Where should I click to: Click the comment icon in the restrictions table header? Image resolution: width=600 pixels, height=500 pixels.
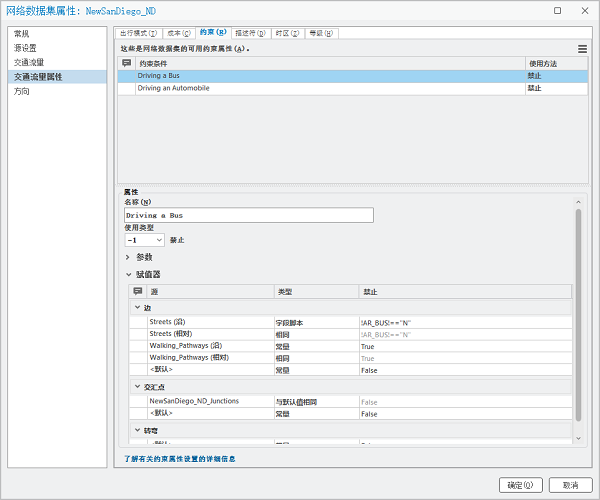click(x=127, y=63)
